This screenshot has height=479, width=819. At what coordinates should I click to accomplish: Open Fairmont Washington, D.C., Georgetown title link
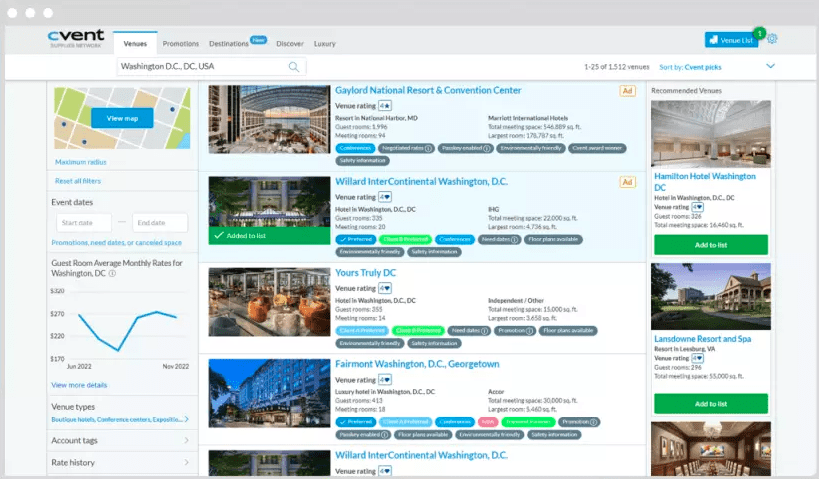coord(417,364)
